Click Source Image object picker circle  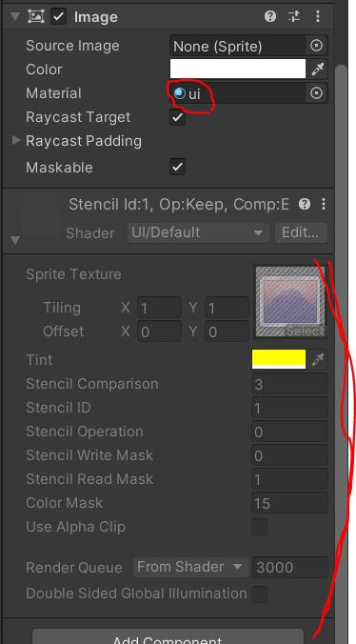click(316, 46)
